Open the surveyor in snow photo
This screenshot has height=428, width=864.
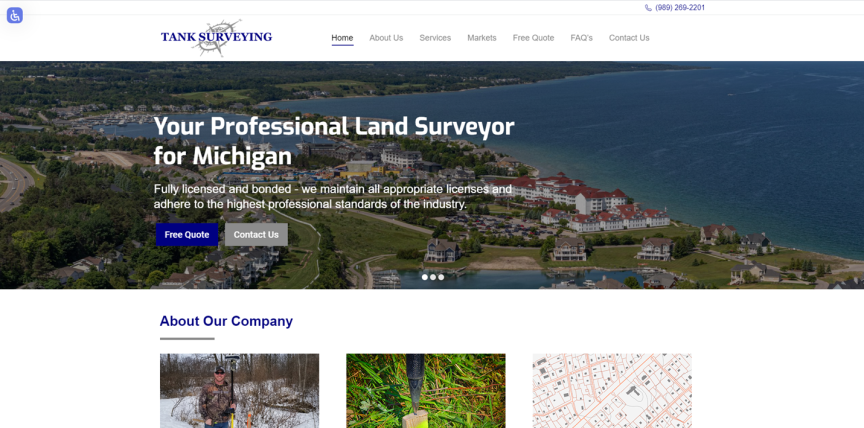(239, 390)
